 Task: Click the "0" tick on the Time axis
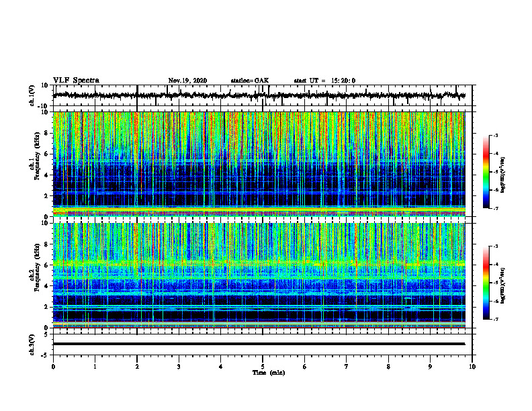coord(53,367)
